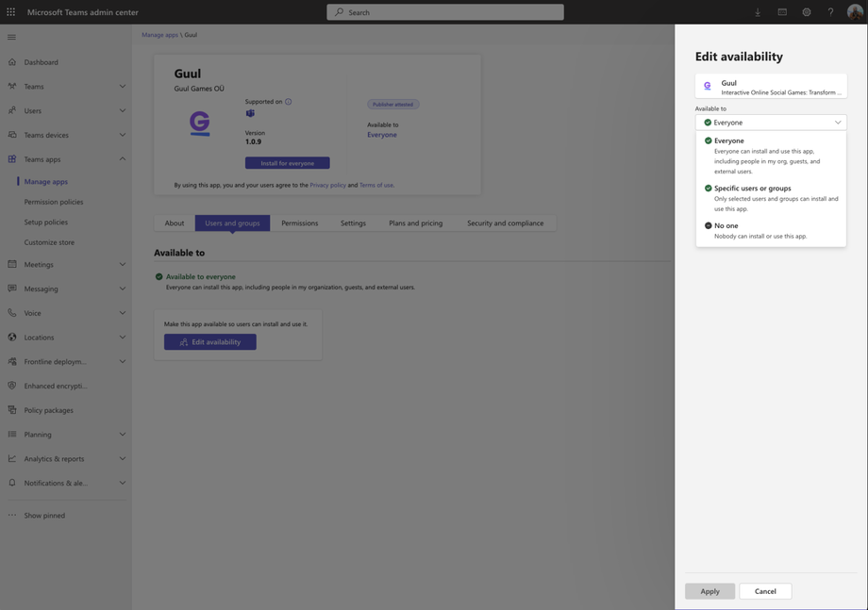Click the Supported on info icon
This screenshot has width=868, height=610.
(x=289, y=102)
